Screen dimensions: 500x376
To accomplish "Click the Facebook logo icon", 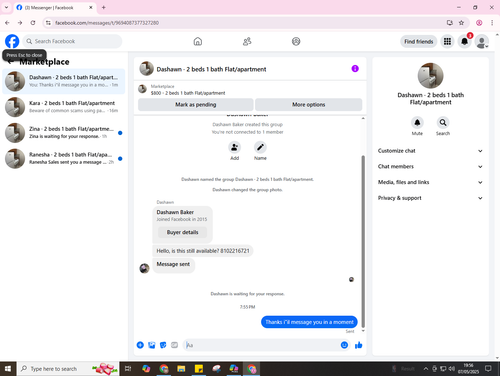I will pos(12,41).
